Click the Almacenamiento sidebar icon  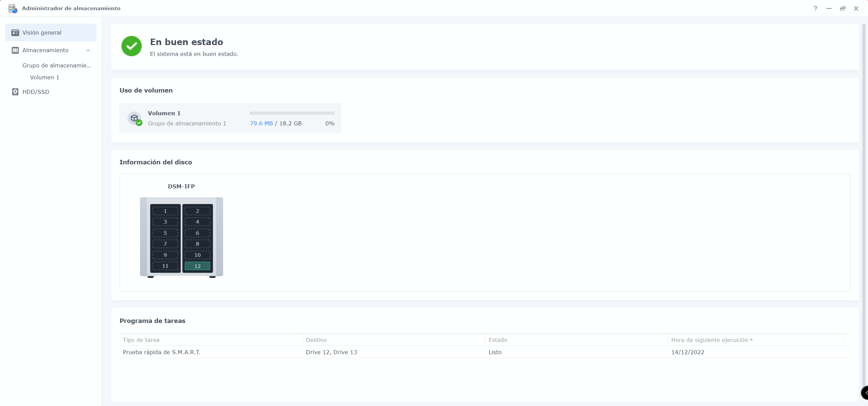15,50
